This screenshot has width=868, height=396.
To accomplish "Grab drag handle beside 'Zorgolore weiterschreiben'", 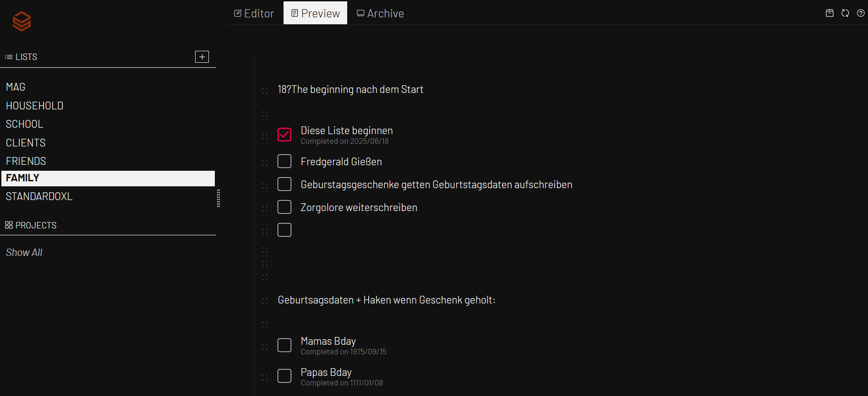I will click(265, 209).
